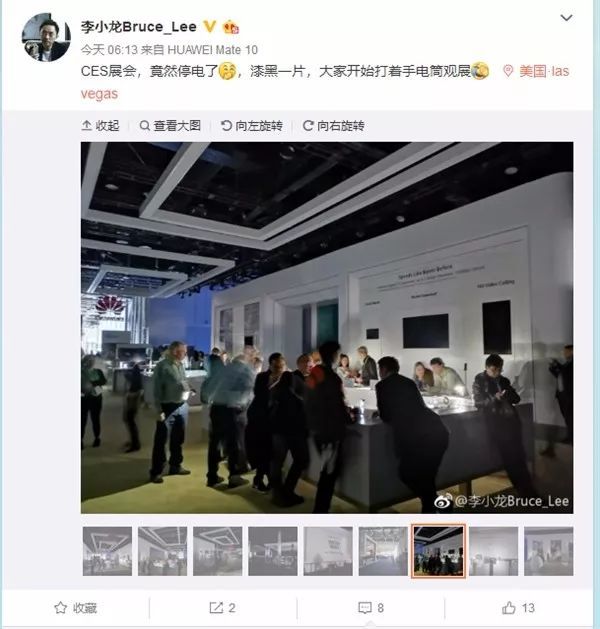Open the post options chevron menu
The width and height of the screenshot is (600, 629).
click(566, 18)
